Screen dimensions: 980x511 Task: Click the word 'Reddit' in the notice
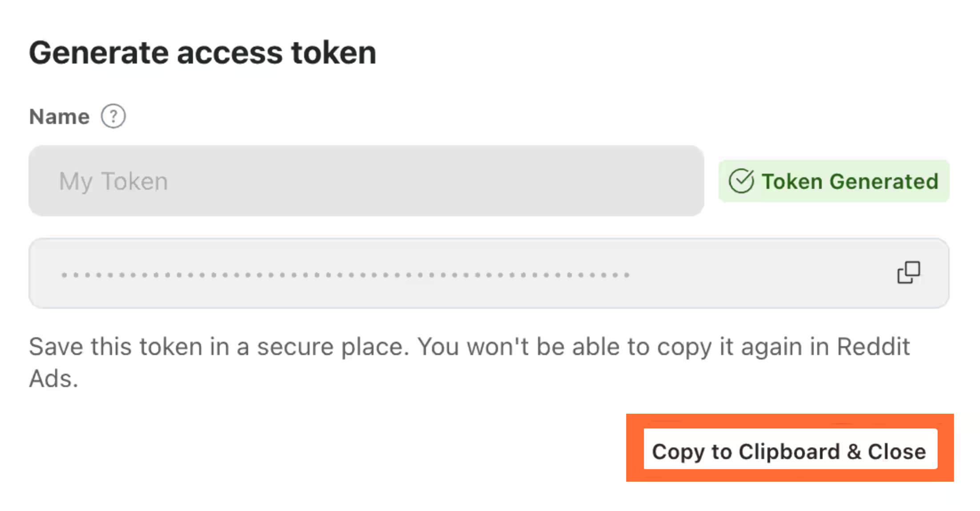873,347
